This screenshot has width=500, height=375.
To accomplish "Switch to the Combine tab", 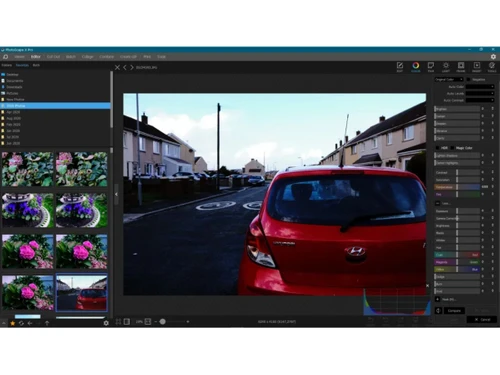I will 106,57.
